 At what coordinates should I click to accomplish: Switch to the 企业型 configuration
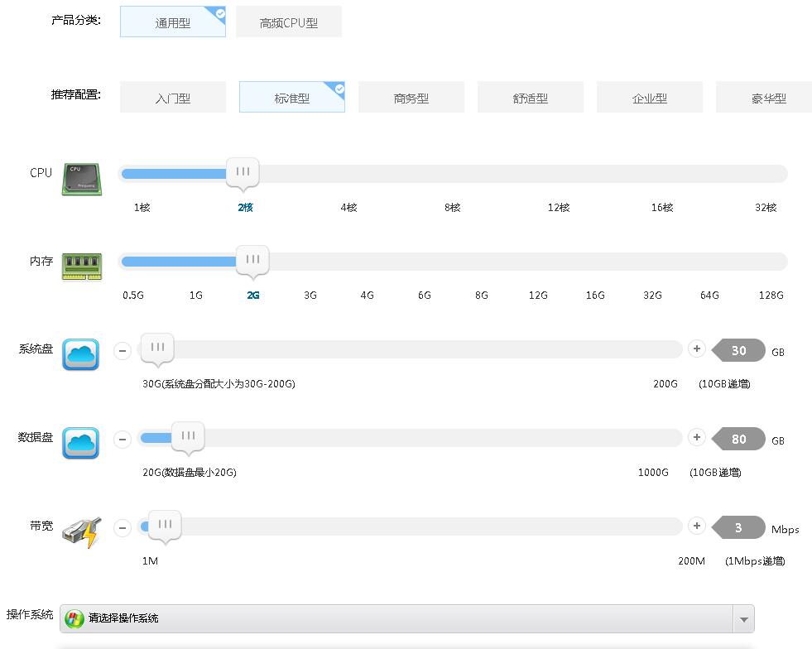[650, 98]
